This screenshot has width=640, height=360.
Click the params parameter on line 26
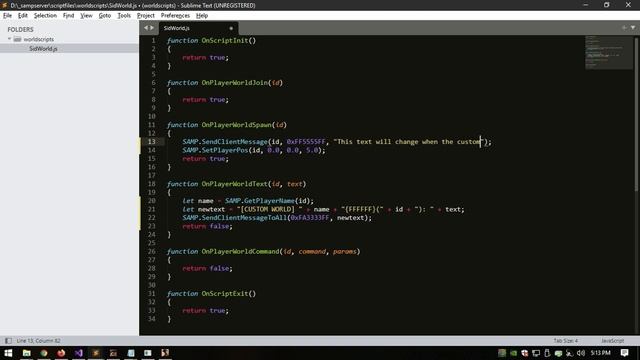pos(344,251)
